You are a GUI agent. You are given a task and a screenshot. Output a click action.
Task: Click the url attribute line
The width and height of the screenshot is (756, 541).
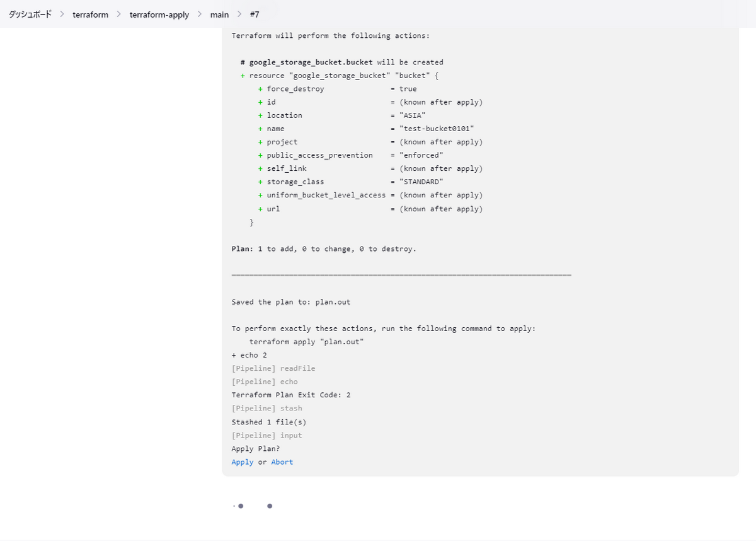pos(370,209)
